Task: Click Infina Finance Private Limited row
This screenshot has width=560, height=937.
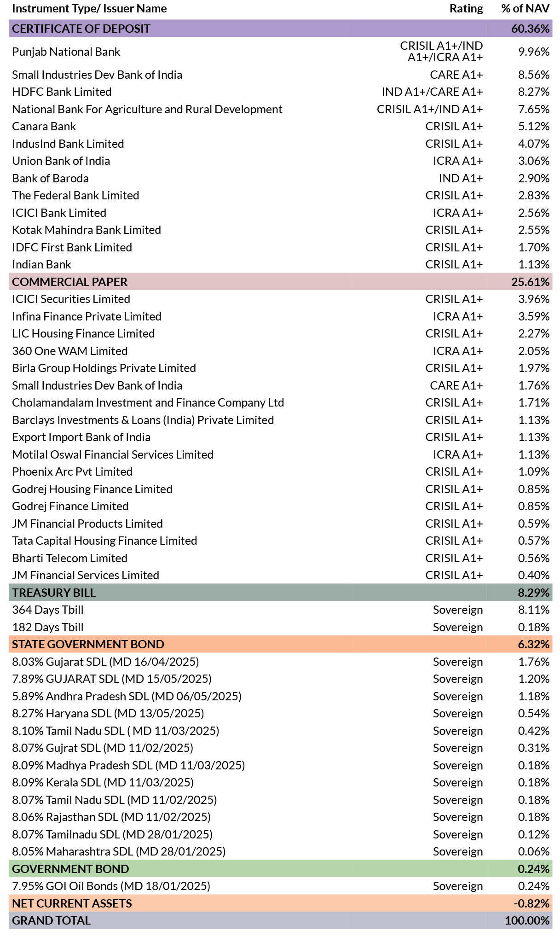Action: coord(280,316)
